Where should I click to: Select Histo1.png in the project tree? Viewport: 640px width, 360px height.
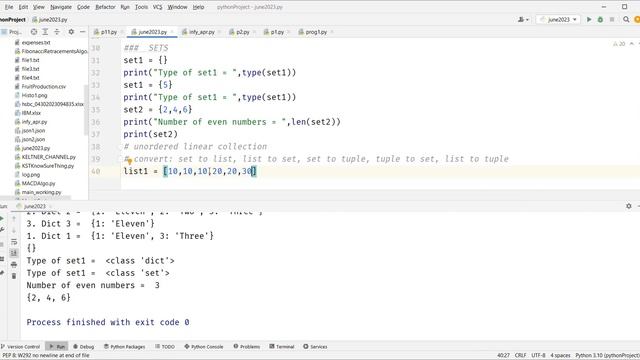(34, 96)
